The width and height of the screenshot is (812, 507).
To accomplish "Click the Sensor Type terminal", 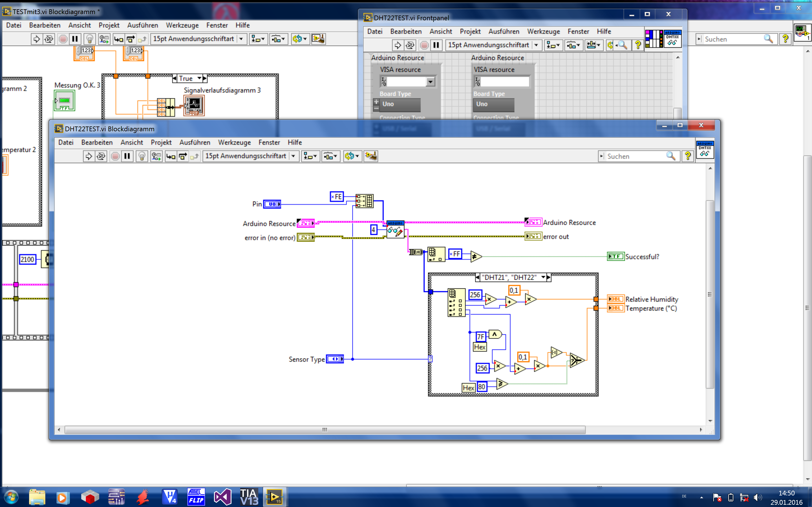I will coord(335,359).
